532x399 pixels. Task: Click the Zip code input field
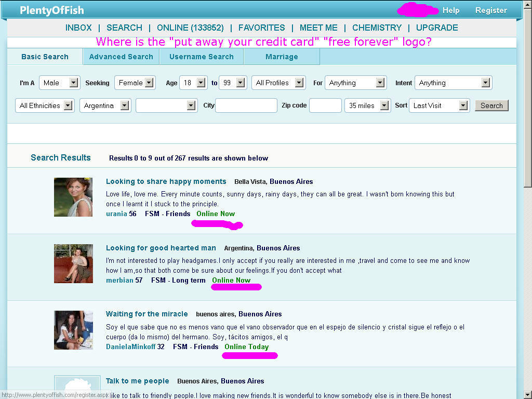click(x=325, y=105)
